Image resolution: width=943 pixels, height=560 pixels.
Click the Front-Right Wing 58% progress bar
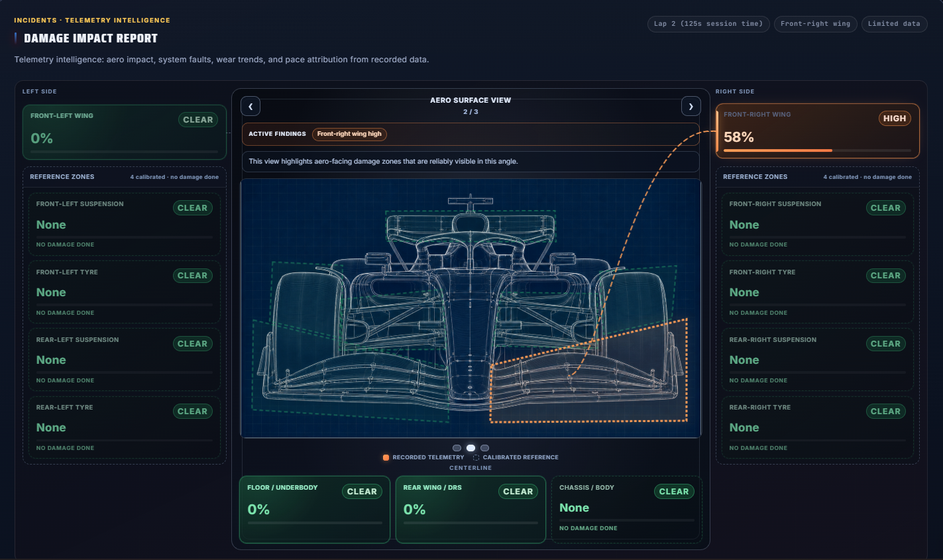pos(817,150)
